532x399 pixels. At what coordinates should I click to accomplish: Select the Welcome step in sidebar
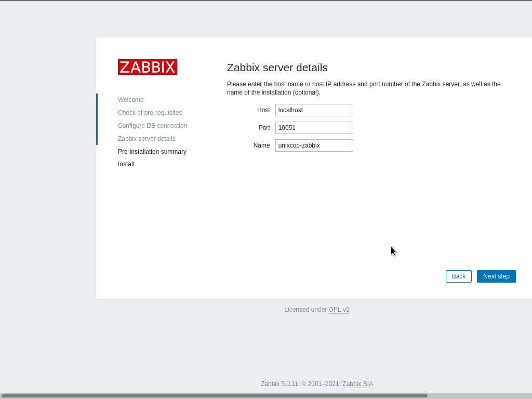pyautogui.click(x=130, y=100)
